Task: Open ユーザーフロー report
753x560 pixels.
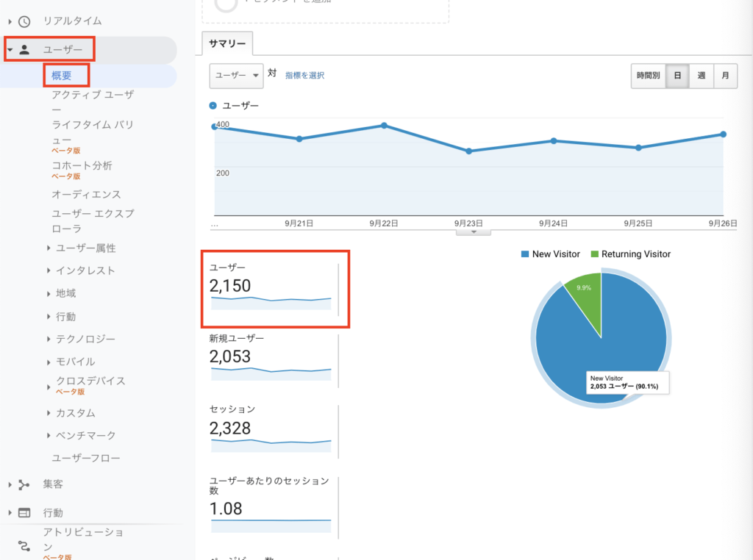Action: pyautogui.click(x=86, y=459)
